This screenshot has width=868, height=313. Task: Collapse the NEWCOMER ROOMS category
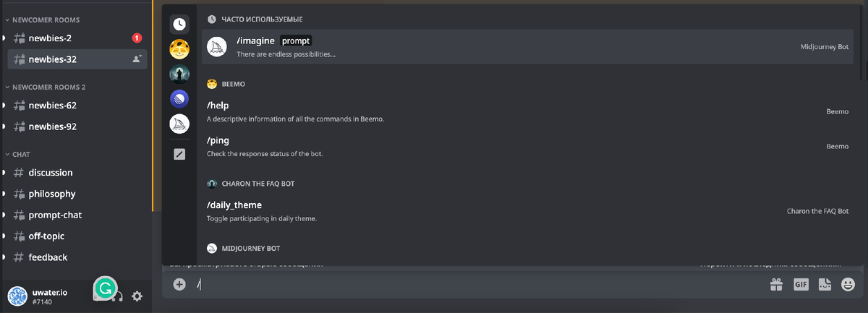(45, 20)
